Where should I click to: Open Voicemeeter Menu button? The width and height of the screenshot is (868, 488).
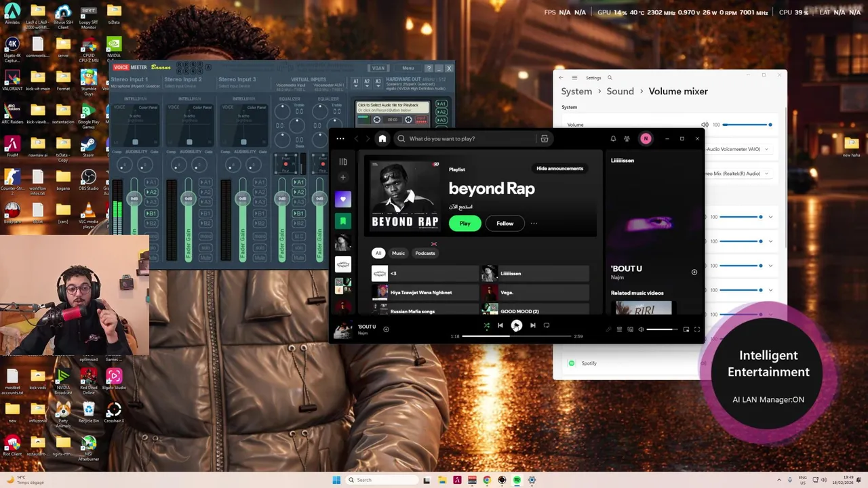click(x=408, y=68)
